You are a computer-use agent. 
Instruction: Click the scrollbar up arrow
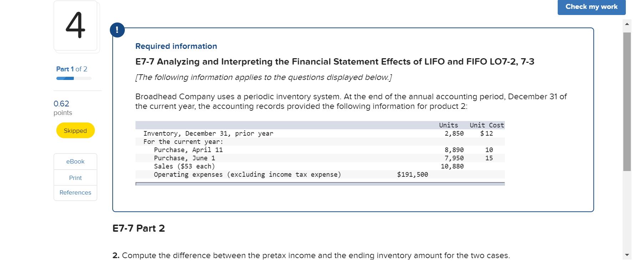[628, 24]
